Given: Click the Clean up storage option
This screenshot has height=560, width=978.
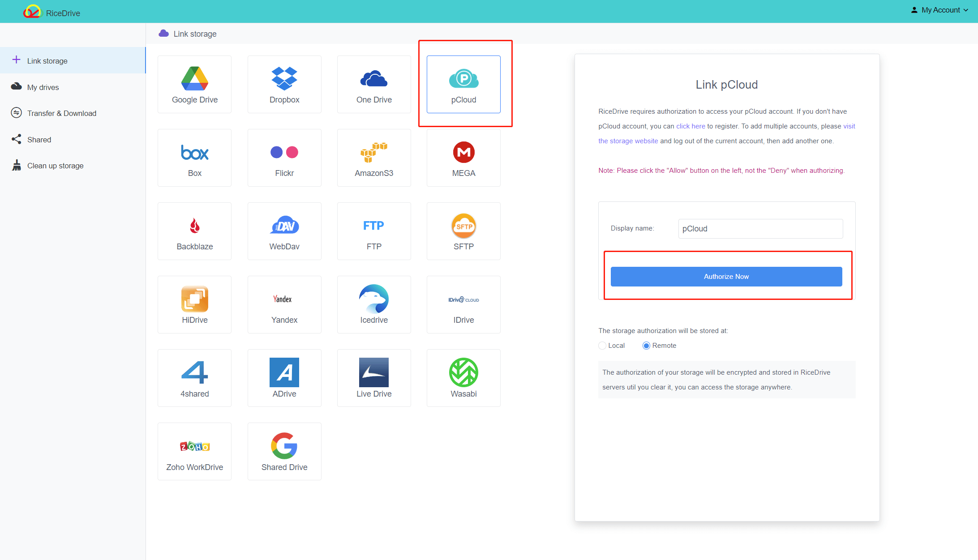Looking at the screenshot, I should click(55, 165).
